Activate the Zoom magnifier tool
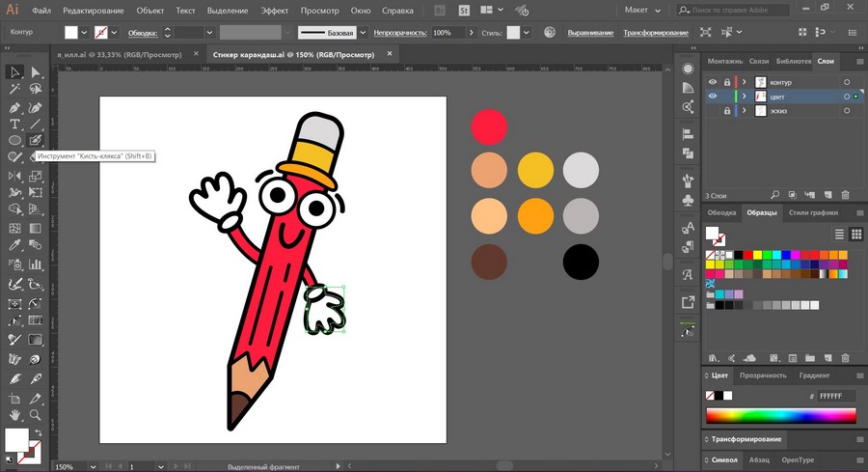The image size is (868, 472). (x=36, y=414)
